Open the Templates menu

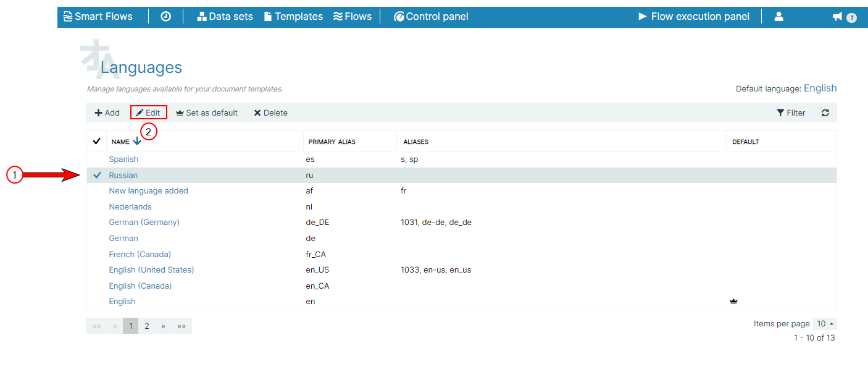click(x=293, y=17)
